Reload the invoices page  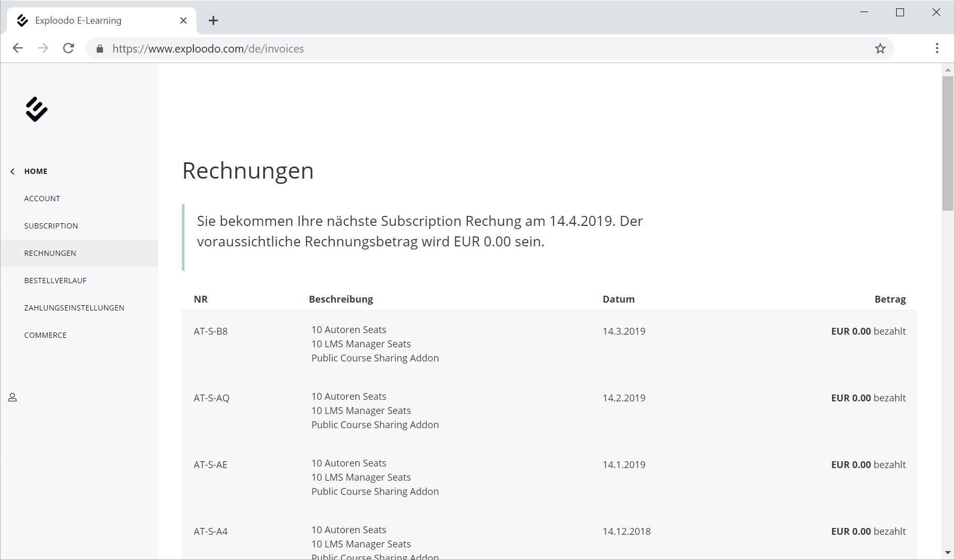(68, 48)
